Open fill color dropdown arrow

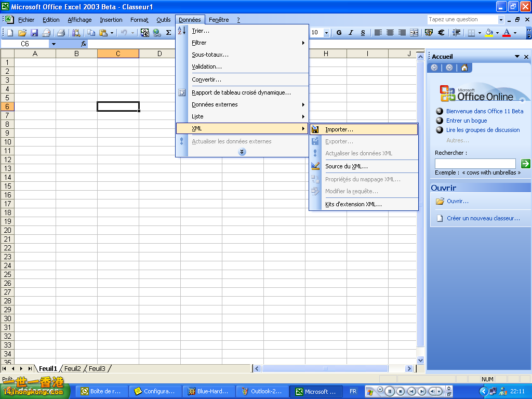pos(497,33)
